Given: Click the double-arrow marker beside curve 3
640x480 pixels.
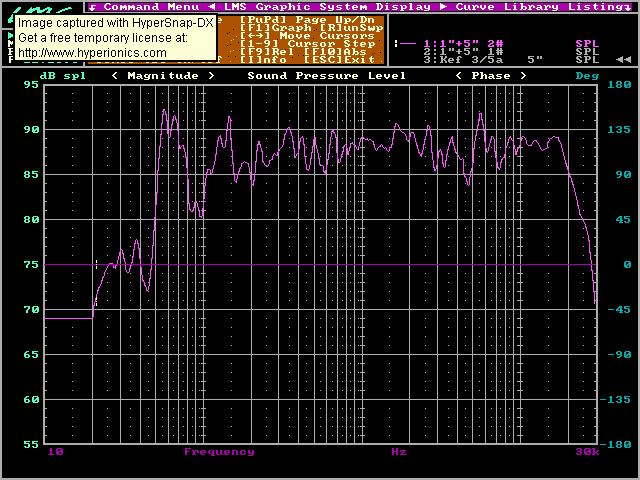Looking at the screenshot, I should 623,60.
